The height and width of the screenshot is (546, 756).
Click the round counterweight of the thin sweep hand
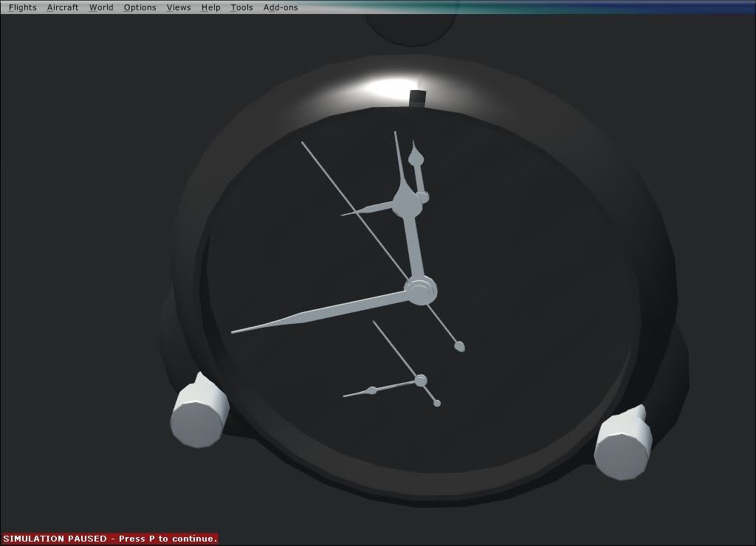(x=461, y=345)
